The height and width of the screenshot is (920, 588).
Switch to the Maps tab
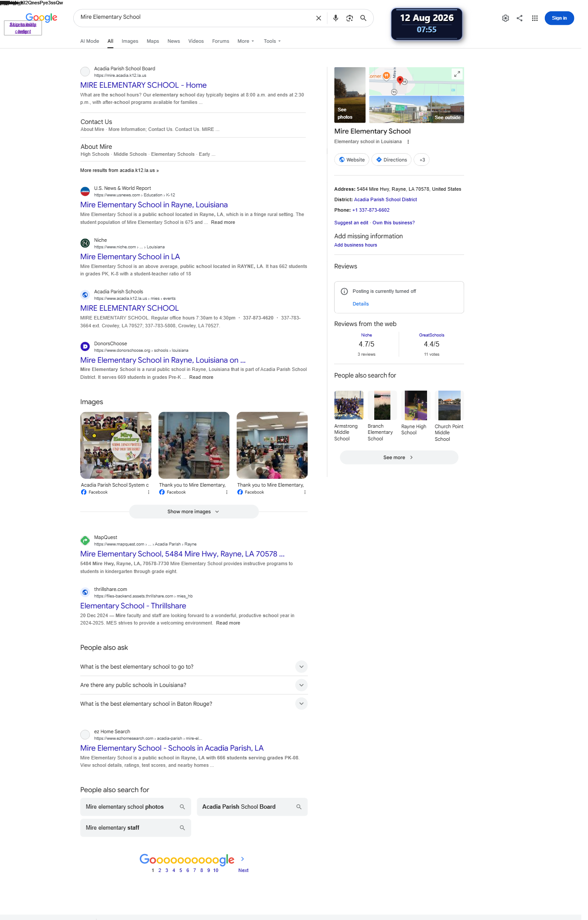coord(153,41)
